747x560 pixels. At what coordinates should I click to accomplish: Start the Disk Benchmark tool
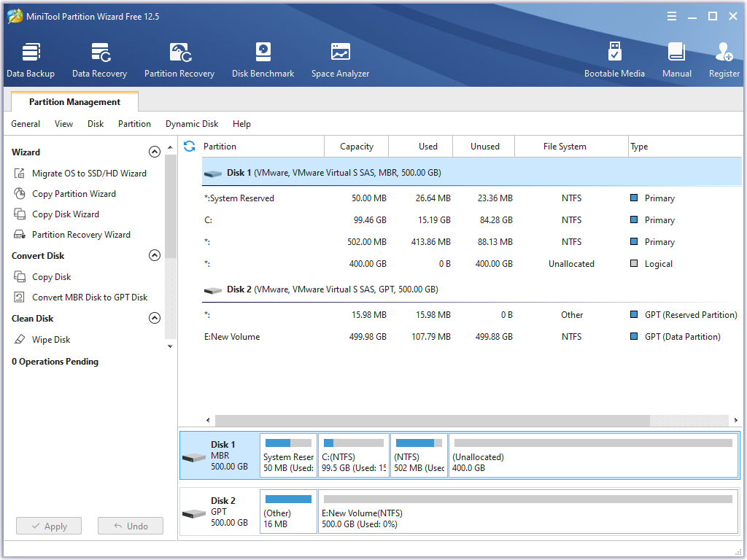point(263,60)
